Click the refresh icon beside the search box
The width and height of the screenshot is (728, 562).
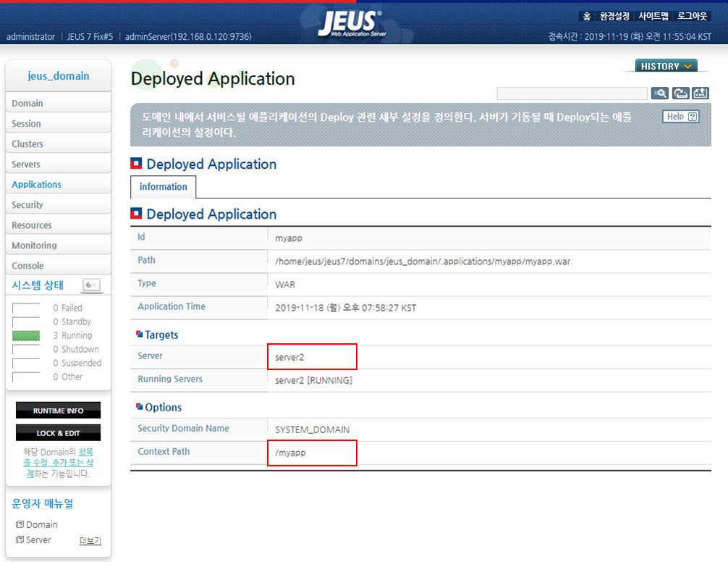[680, 93]
